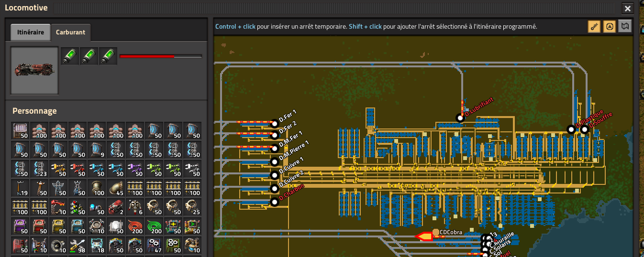Close the Locomotive window
The image size is (644, 257).
[628, 8]
